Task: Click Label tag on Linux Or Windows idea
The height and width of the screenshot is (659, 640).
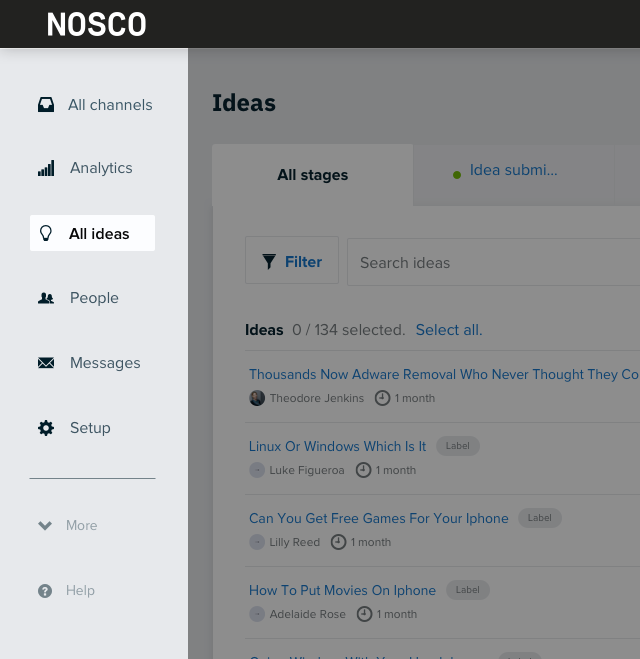Action: pos(458,446)
